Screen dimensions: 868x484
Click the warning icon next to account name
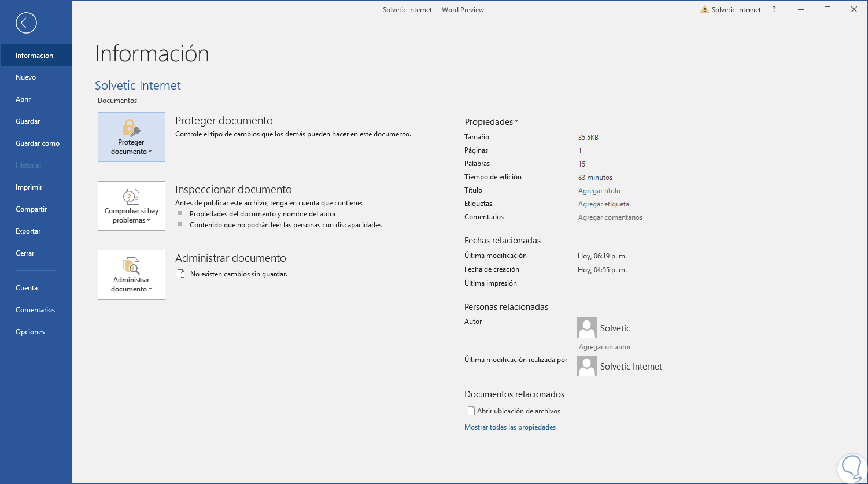click(x=704, y=10)
